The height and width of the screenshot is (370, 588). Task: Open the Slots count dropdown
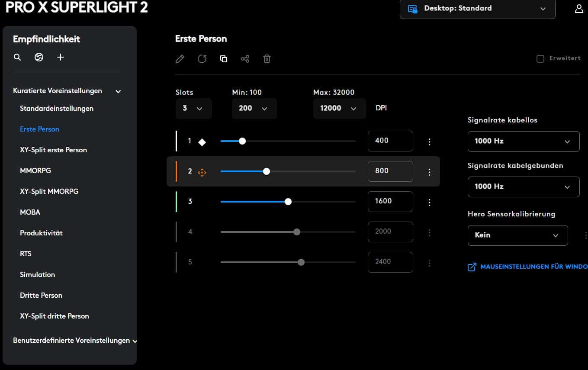194,108
